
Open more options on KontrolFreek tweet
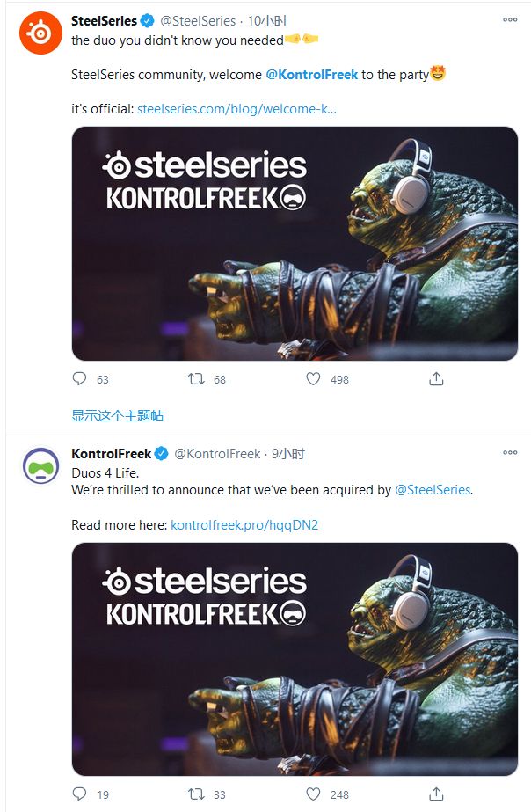coord(510,453)
